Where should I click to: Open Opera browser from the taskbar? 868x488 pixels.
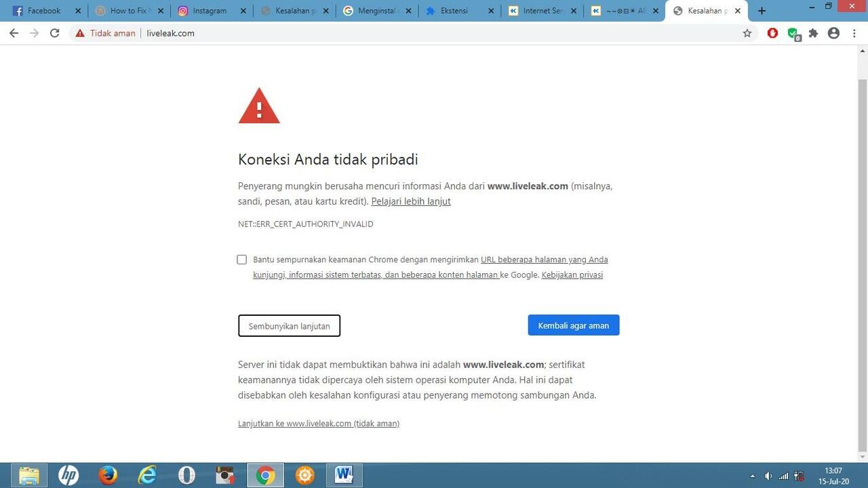186,474
